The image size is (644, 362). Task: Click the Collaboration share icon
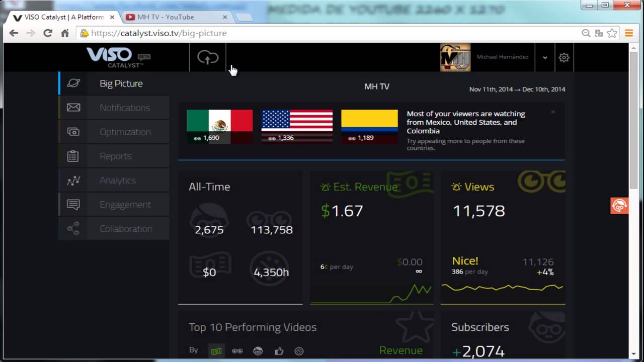pyautogui.click(x=73, y=229)
